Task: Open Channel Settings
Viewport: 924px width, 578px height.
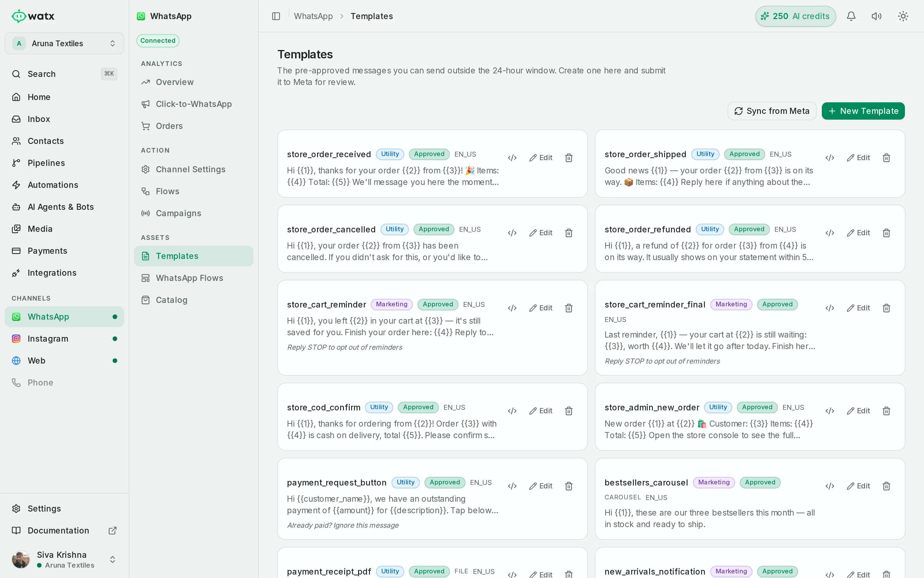Action: coord(193,169)
